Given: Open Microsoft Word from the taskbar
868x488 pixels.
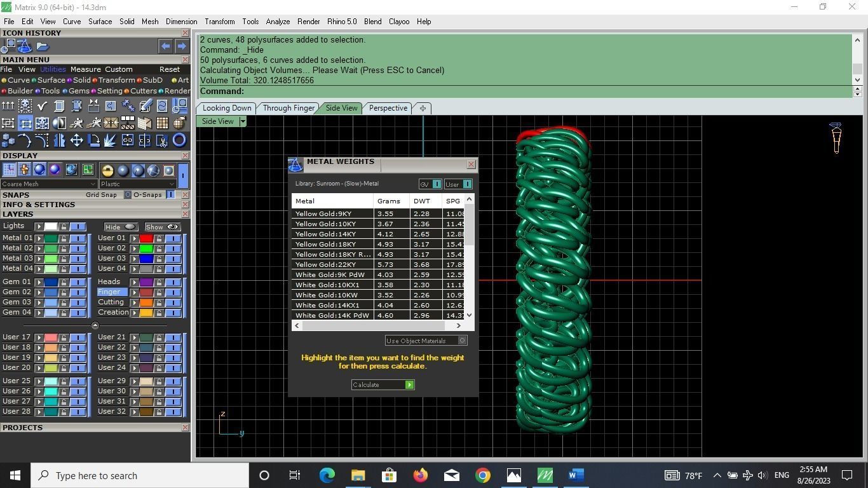Looking at the screenshot, I should [x=576, y=475].
